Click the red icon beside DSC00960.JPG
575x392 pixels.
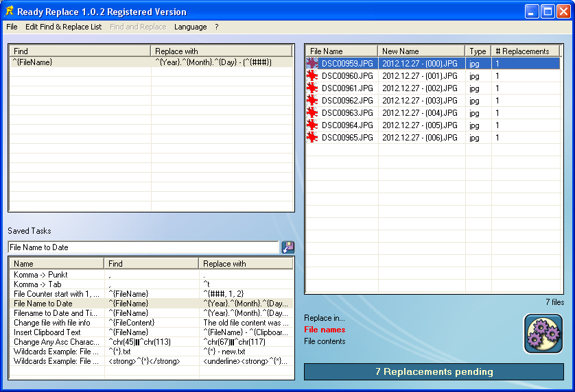pos(313,75)
